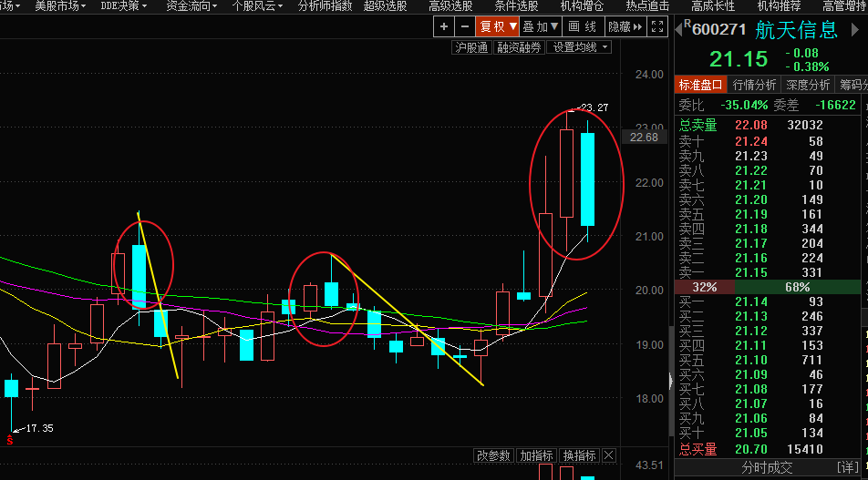The height and width of the screenshot is (480, 868).
Task: Open 分析师指数 menu item
Action: 325,6
